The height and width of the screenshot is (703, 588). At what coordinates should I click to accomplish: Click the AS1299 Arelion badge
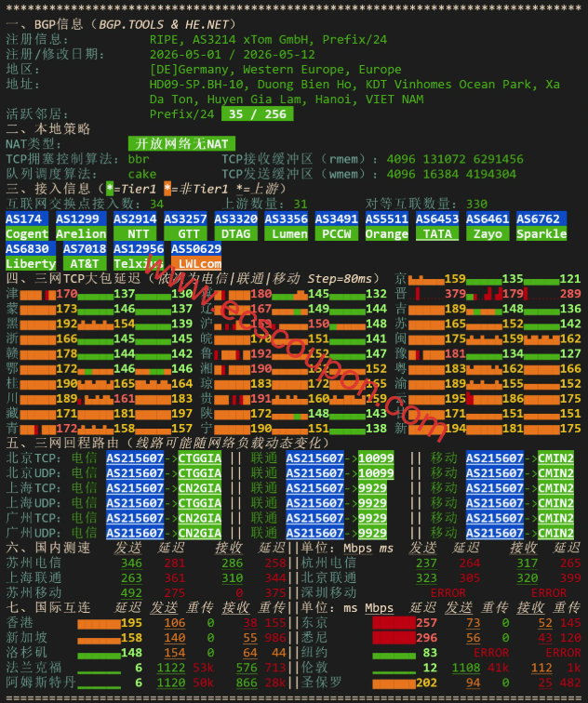point(81,226)
